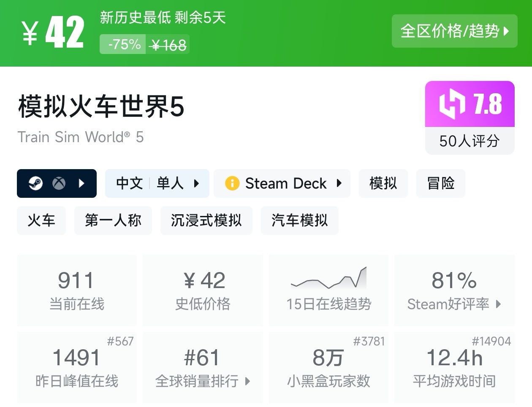Click the 单人 single-player label
The width and height of the screenshot is (532, 407).
(170, 183)
